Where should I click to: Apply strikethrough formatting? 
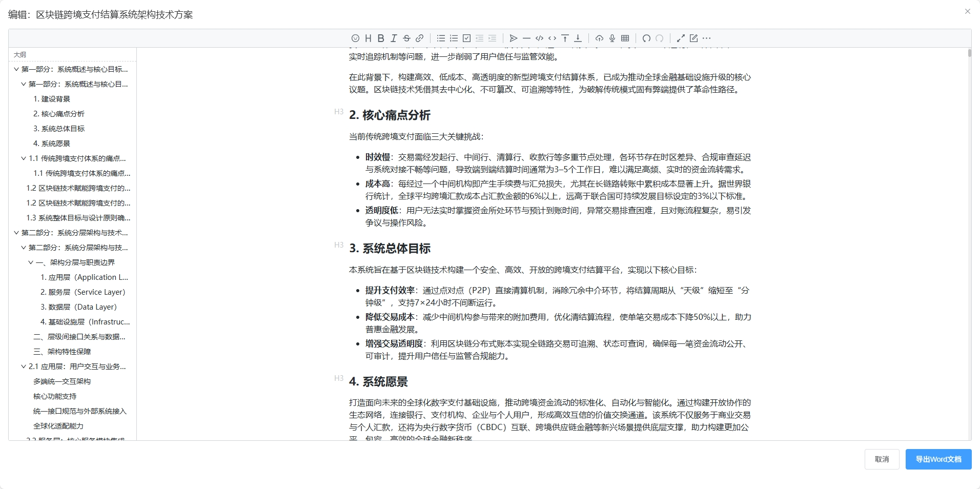pos(406,38)
